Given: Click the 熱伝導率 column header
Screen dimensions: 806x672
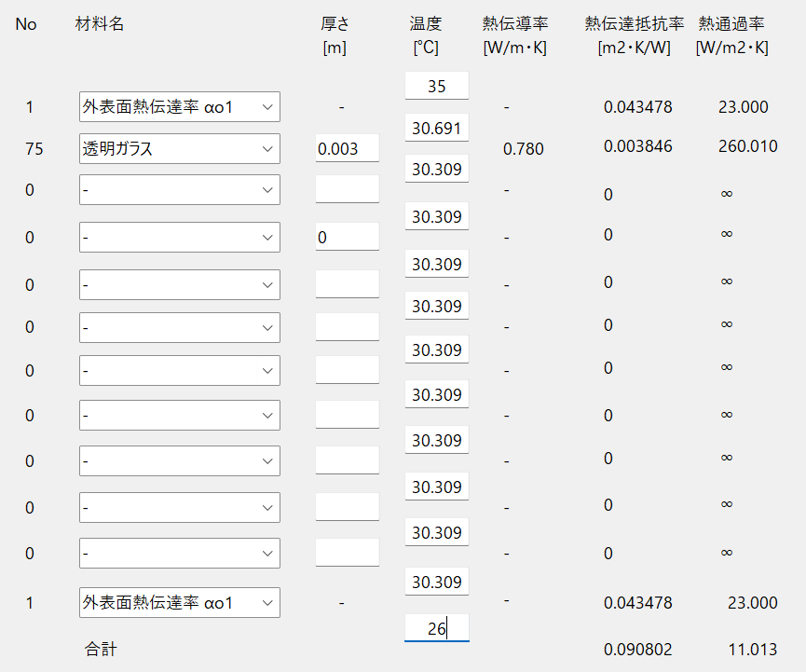Looking at the screenshot, I should tap(515, 35).
